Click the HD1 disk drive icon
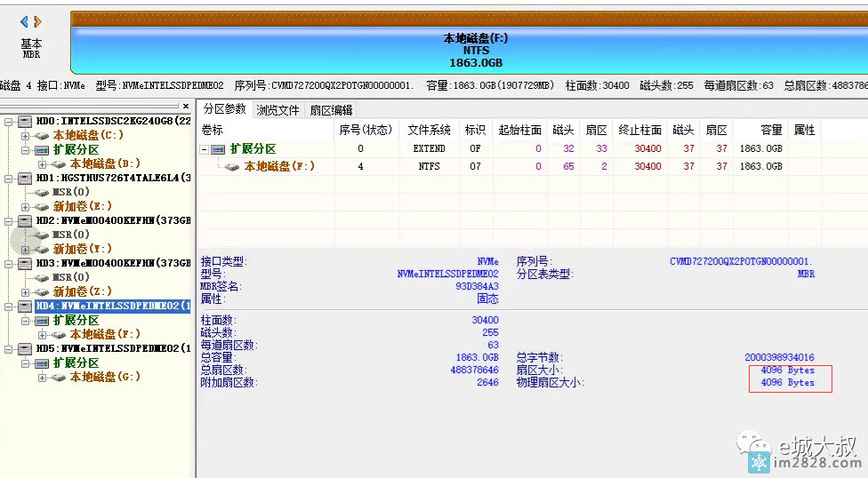The image size is (868, 478). click(x=25, y=178)
